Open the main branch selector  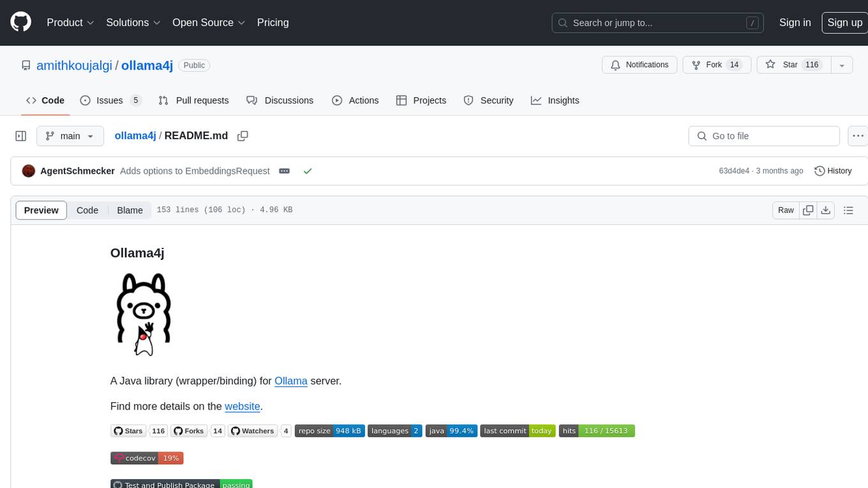pyautogui.click(x=70, y=136)
